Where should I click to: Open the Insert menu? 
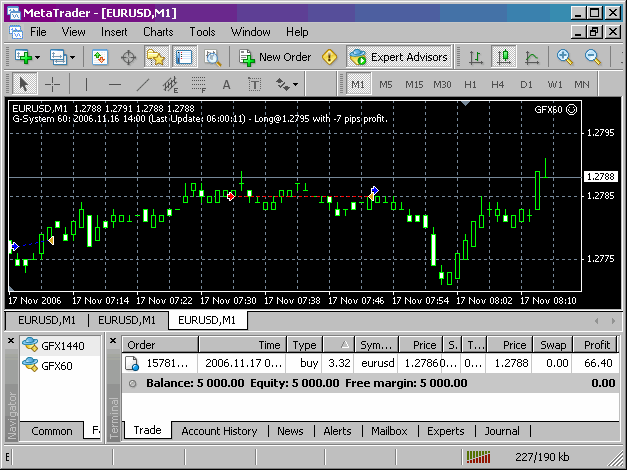click(x=114, y=32)
